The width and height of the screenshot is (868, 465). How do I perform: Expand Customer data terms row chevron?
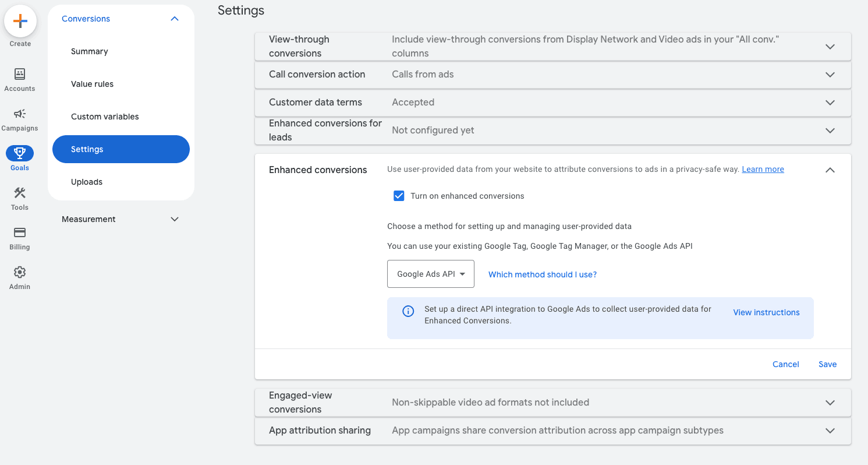pyautogui.click(x=830, y=103)
